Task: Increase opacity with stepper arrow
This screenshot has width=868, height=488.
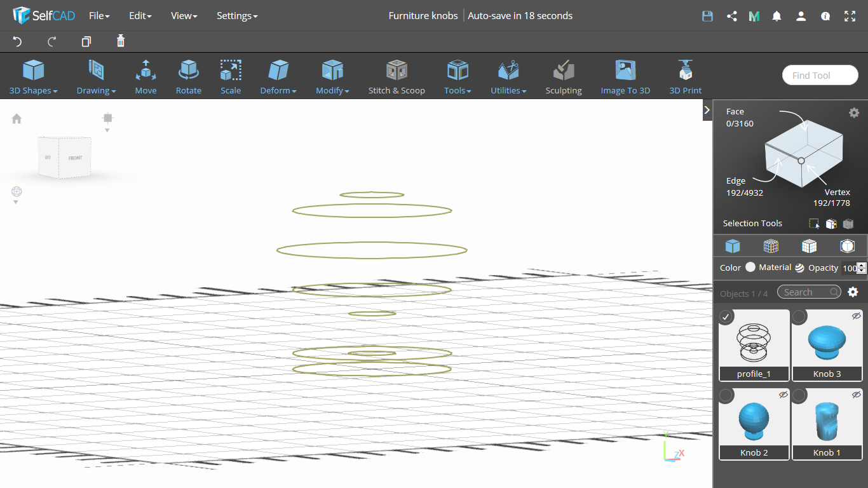Action: [862, 265]
